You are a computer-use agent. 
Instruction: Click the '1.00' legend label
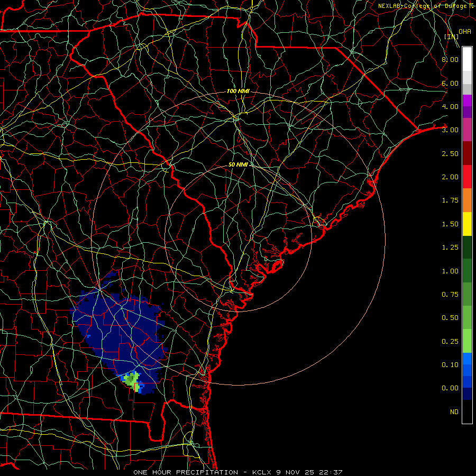coord(450,271)
